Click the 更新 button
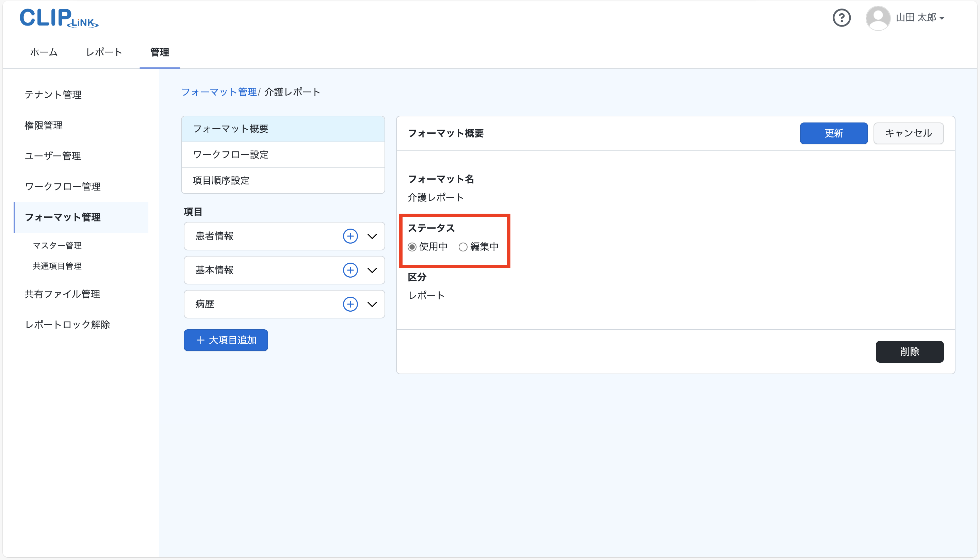This screenshot has height=560, width=980. pos(833,133)
